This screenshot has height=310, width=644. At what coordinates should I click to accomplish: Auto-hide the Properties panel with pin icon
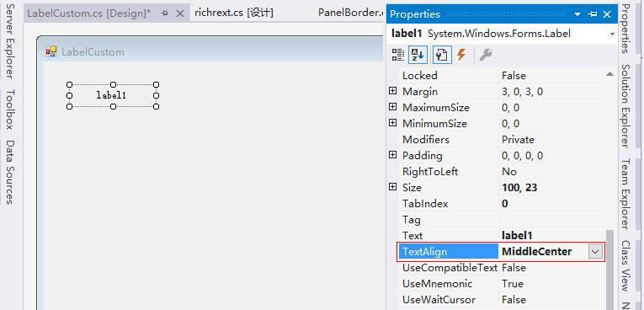[592, 14]
